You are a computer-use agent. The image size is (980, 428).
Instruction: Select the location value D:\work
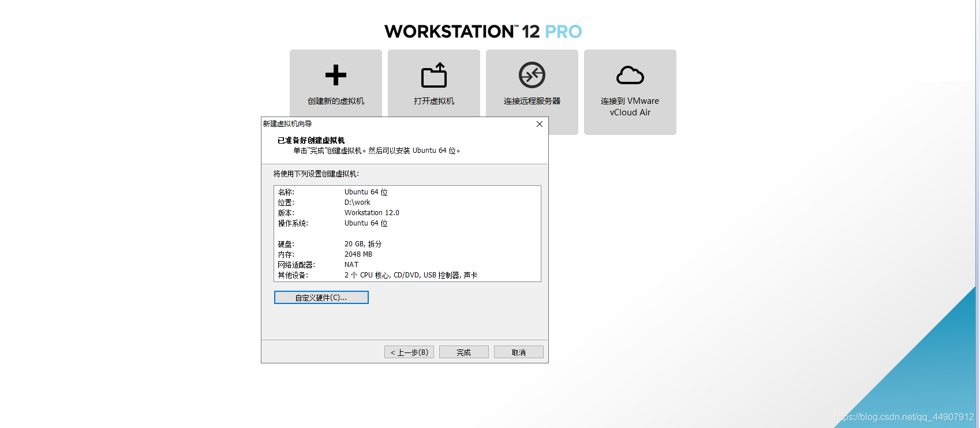pyautogui.click(x=357, y=202)
